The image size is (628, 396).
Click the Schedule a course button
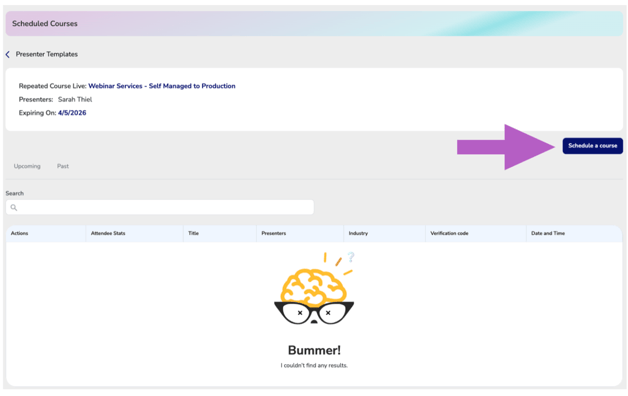592,146
